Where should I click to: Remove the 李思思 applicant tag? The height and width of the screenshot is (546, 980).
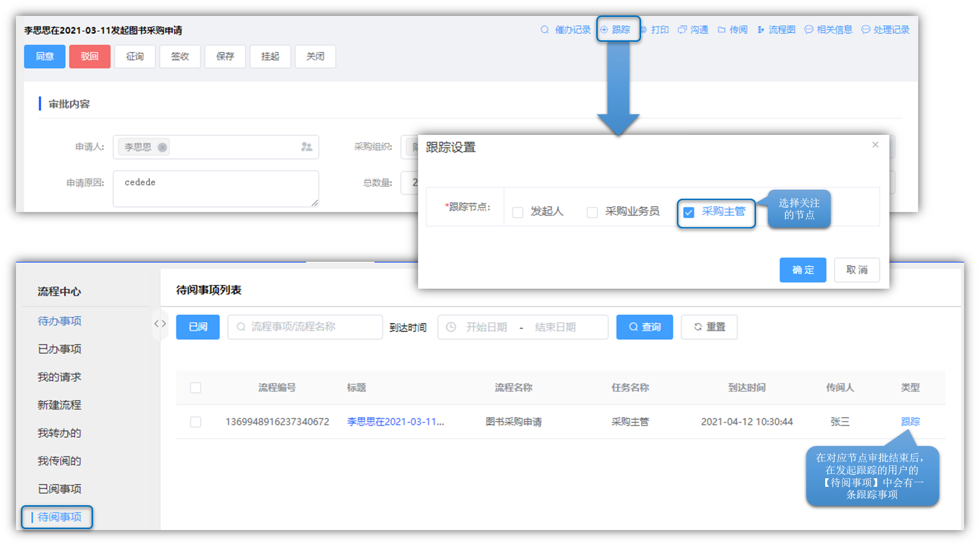(x=162, y=147)
